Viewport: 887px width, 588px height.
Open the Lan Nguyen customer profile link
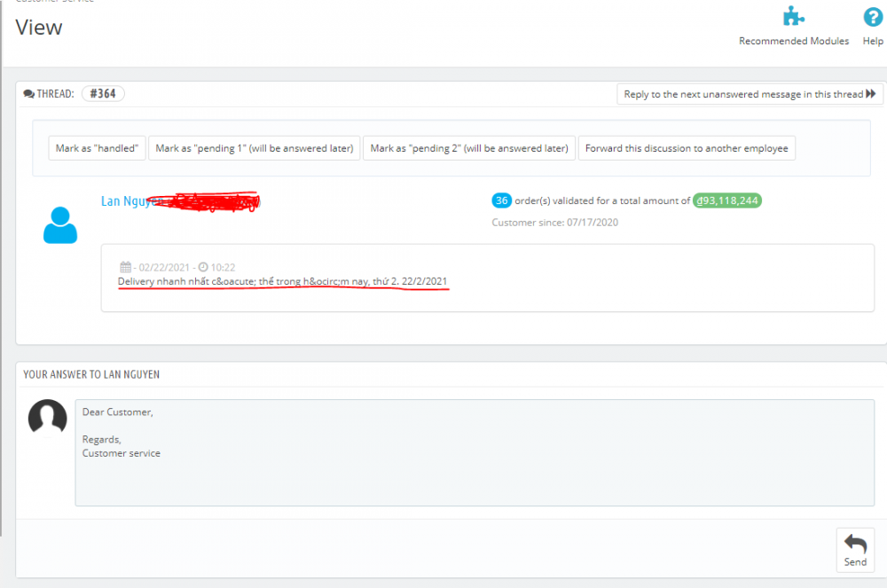pos(131,201)
